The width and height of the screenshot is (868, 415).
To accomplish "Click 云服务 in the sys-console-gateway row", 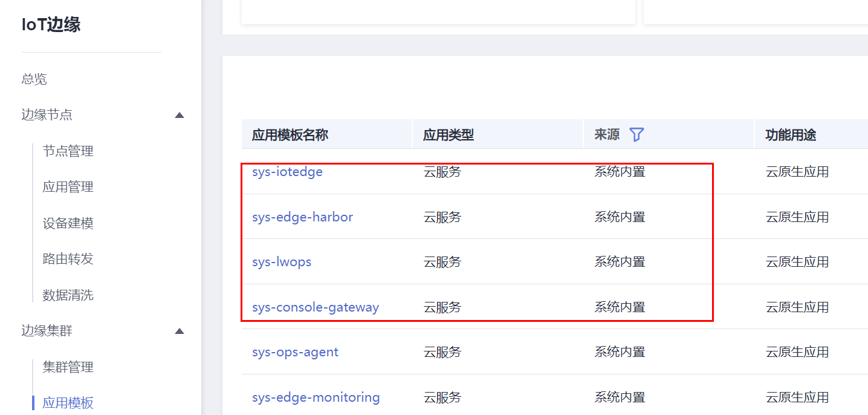I will [x=442, y=307].
